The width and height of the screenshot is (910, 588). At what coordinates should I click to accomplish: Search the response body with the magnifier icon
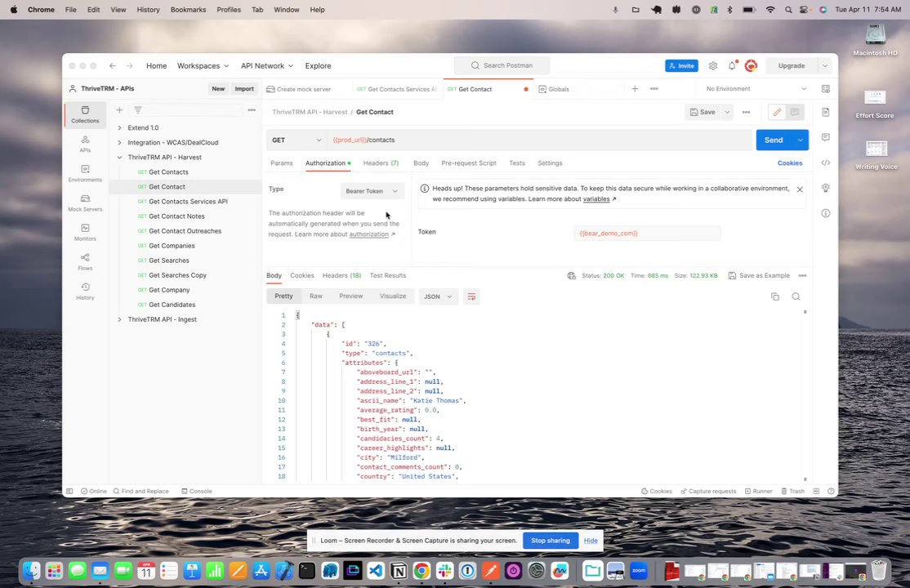[796, 296]
